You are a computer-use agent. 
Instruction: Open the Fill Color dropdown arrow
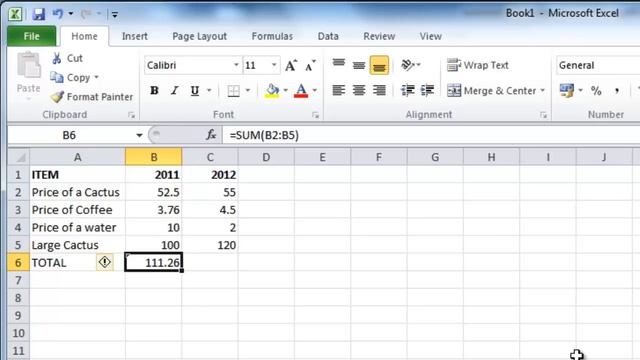tap(285, 90)
